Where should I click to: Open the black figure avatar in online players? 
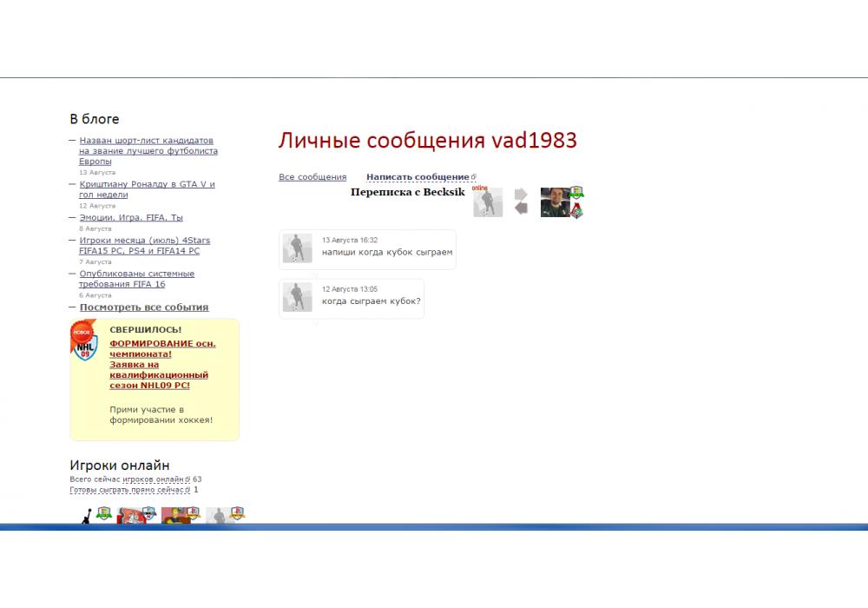[x=86, y=516]
